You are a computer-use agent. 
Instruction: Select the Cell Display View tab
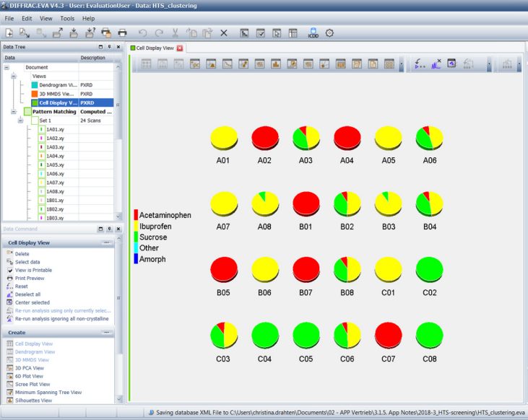tap(155, 48)
